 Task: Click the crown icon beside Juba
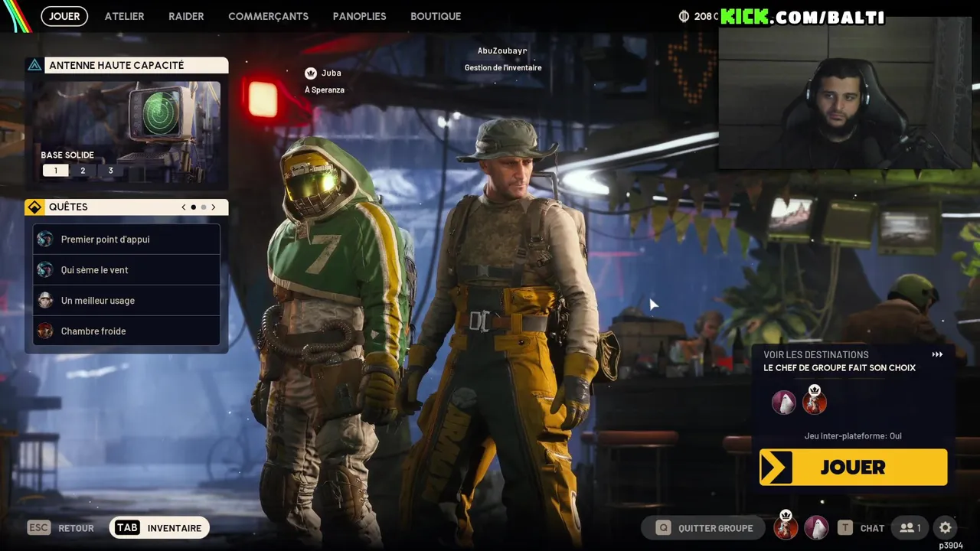tap(311, 73)
